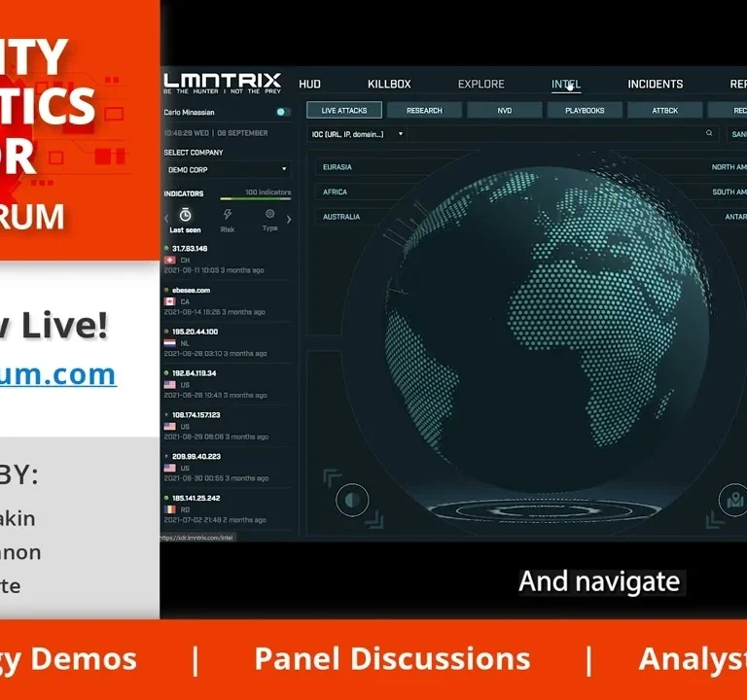
Task: Open the RESEARCH tab
Action: tap(424, 110)
